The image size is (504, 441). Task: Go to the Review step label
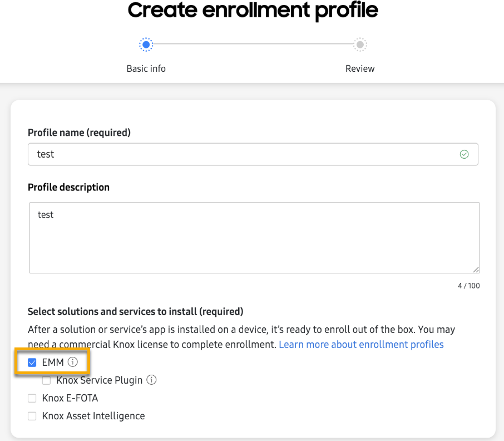(x=360, y=68)
